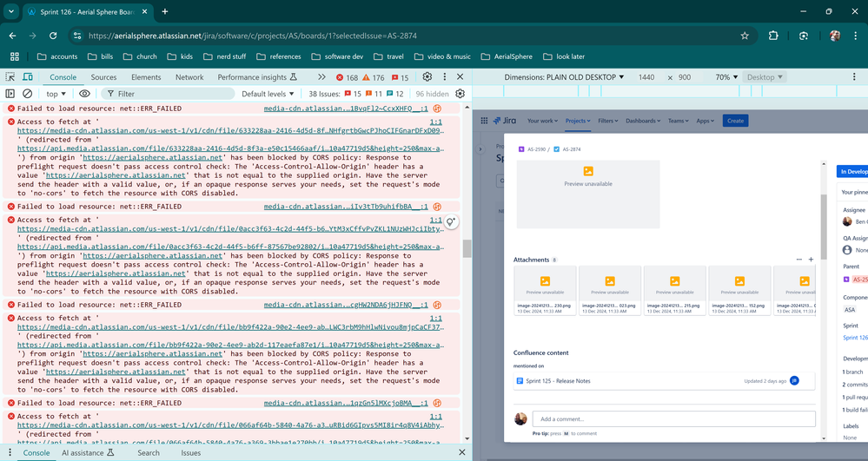Click the 900 height field
This screenshot has width=868, height=461.
point(685,77)
